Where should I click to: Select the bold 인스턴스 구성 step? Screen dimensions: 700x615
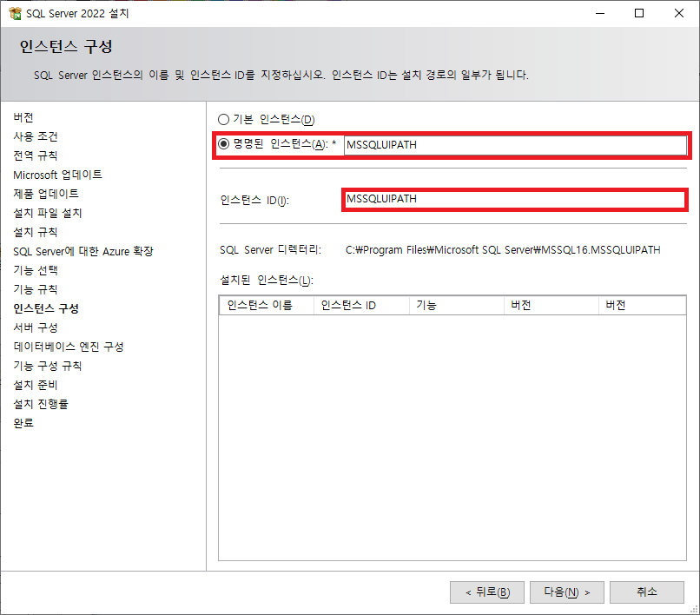pos(46,308)
